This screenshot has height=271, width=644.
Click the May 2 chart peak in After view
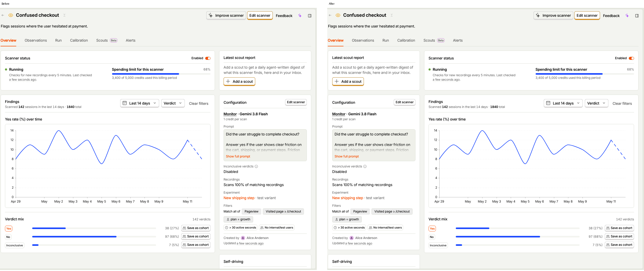coord(482,131)
